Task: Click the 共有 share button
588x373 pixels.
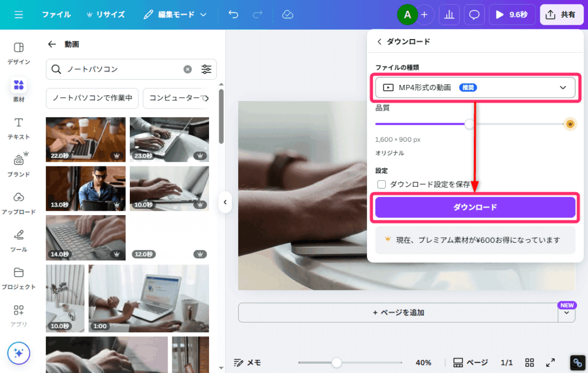Action: click(x=562, y=14)
